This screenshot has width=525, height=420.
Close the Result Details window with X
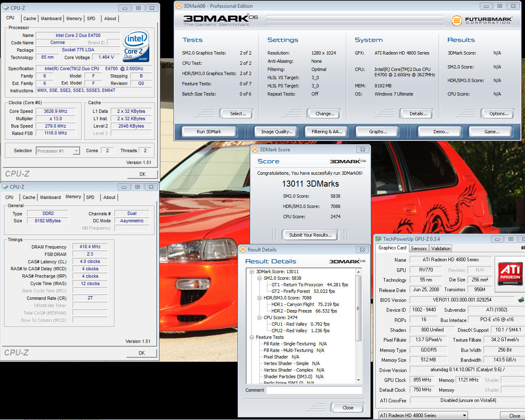pos(362,249)
